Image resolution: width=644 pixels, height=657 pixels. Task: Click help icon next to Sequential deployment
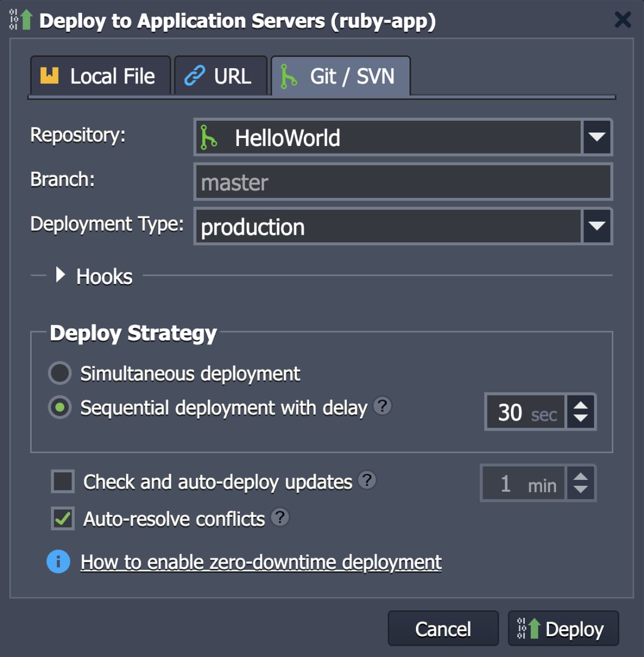(382, 406)
